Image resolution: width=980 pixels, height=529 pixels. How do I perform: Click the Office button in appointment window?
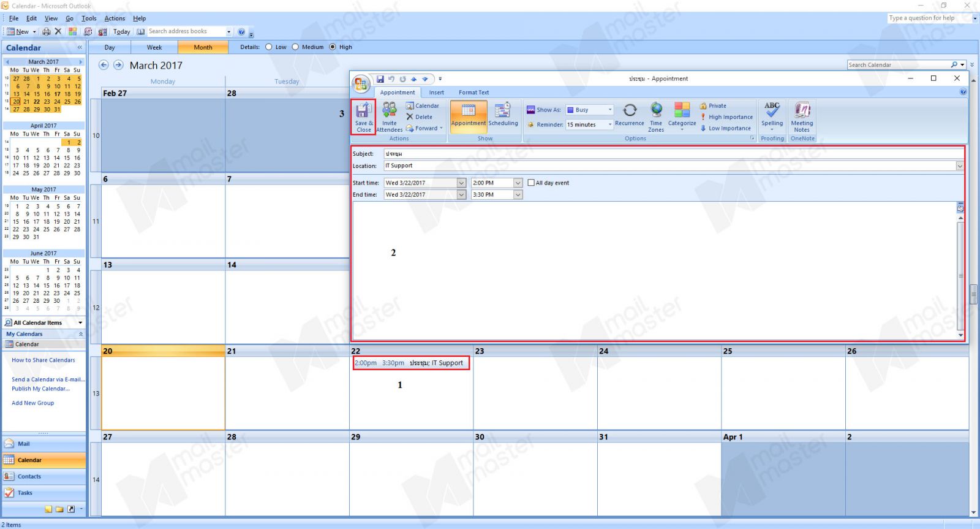coord(361,83)
